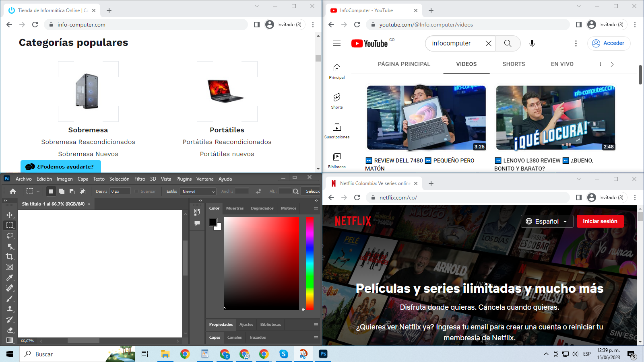644x362 pixels.
Task: Switch to the Muestras tab
Action: click(235, 208)
